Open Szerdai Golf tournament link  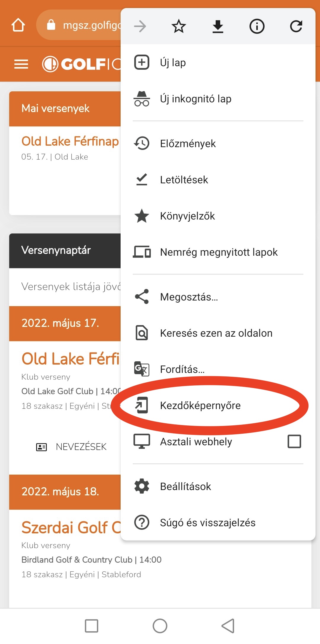pos(71,527)
